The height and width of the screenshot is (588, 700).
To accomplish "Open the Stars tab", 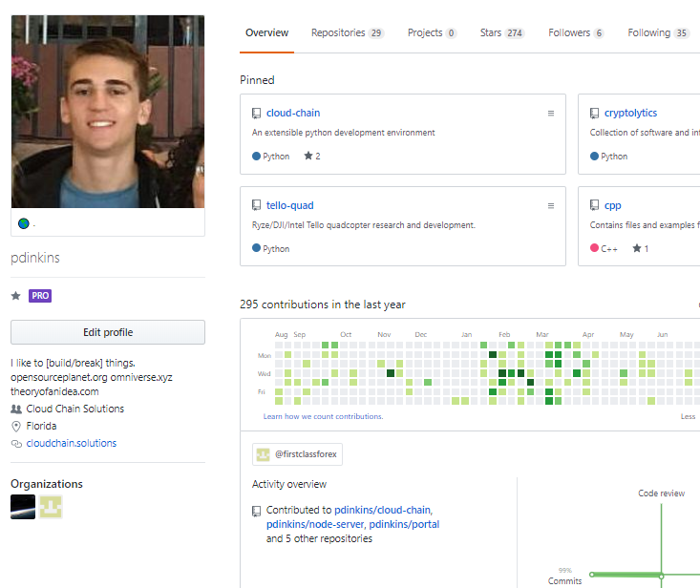I will [501, 33].
